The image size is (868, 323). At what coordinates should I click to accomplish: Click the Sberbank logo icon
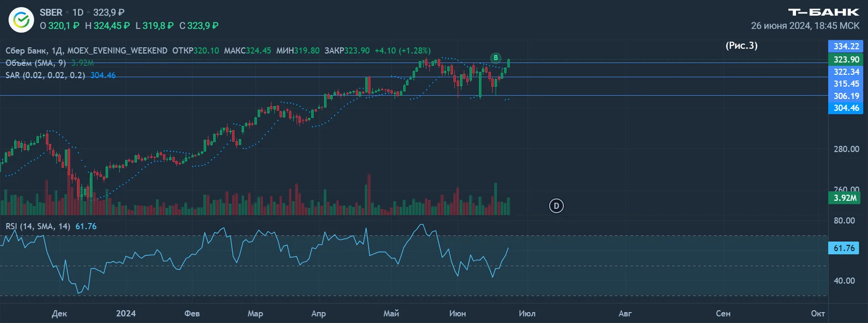click(21, 20)
